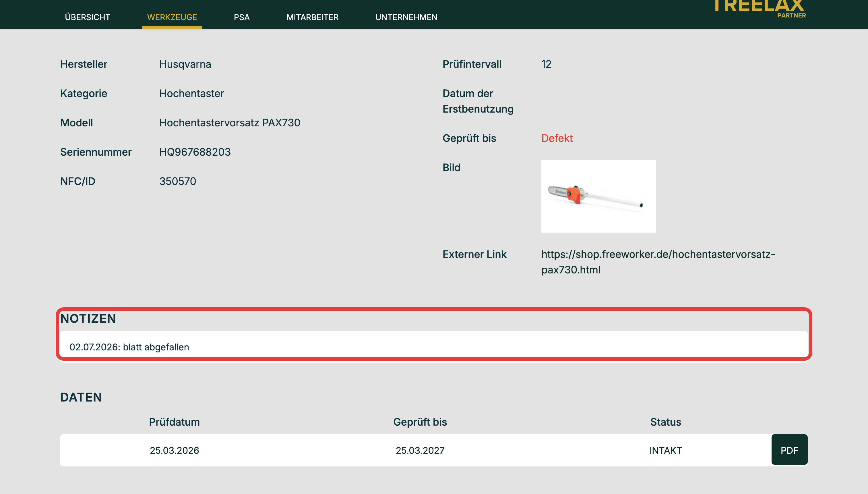
Task: Click the Prüfdatum cell 25.03.2026
Action: pos(174,450)
